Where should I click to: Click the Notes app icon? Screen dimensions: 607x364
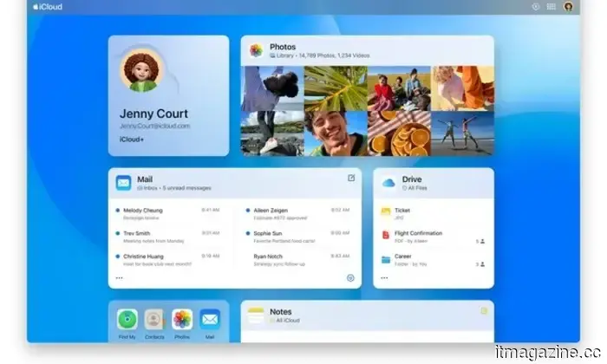tap(256, 315)
